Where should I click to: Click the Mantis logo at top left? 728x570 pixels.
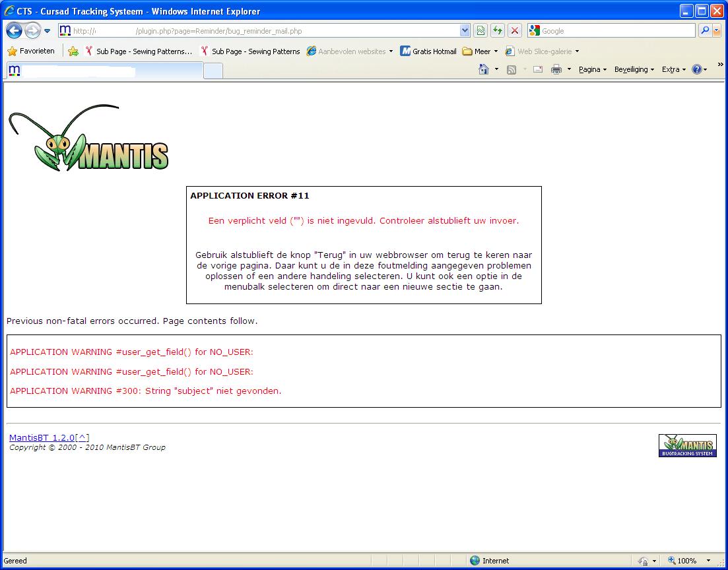pos(88,139)
